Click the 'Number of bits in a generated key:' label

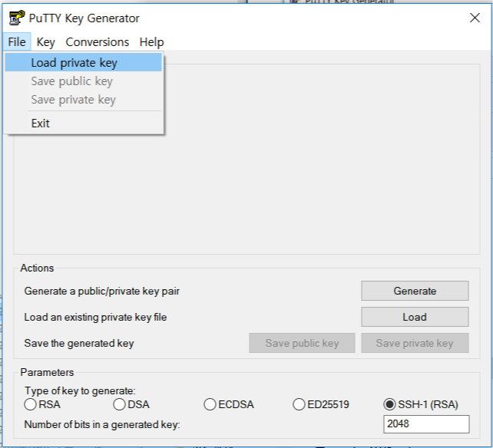(x=102, y=424)
